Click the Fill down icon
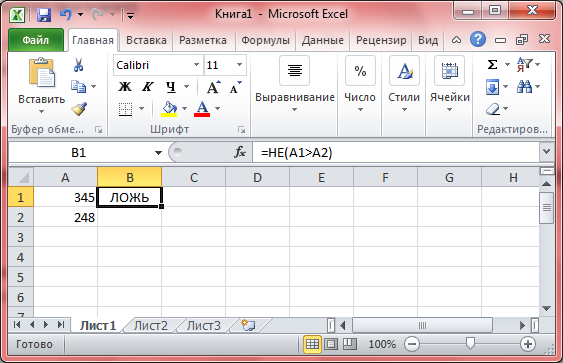563x363 pixels. coord(492,87)
